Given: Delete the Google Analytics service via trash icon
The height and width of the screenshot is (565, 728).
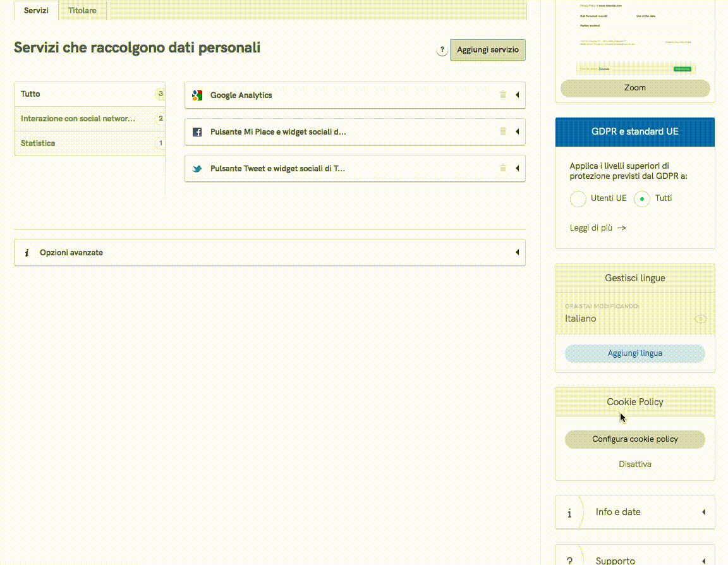Looking at the screenshot, I should pyautogui.click(x=503, y=95).
